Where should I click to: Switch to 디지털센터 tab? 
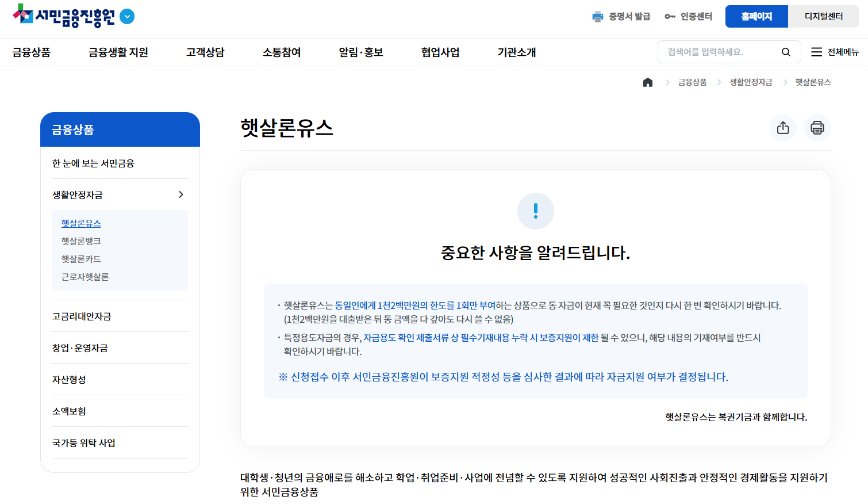pos(823,16)
